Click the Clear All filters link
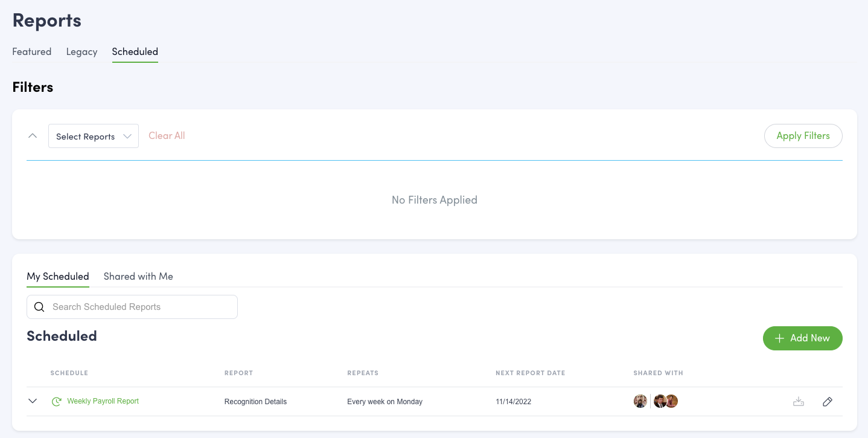868x438 pixels. click(167, 136)
